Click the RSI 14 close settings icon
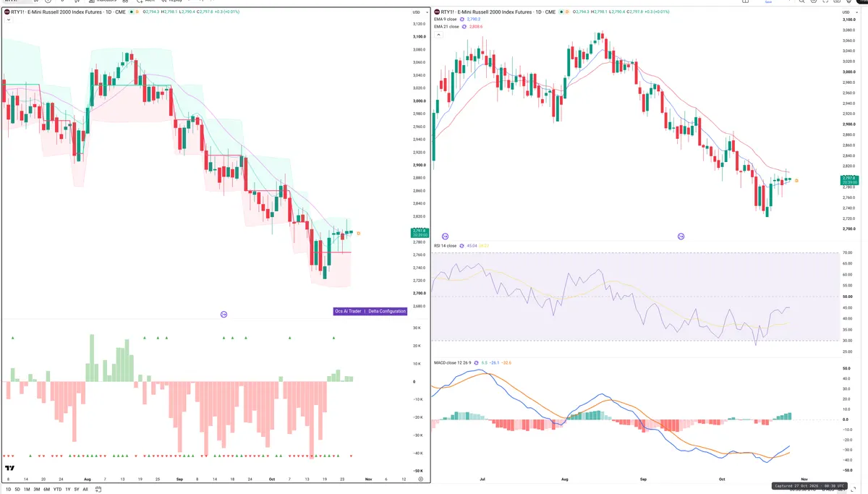The height and width of the screenshot is (494, 868). click(x=462, y=246)
